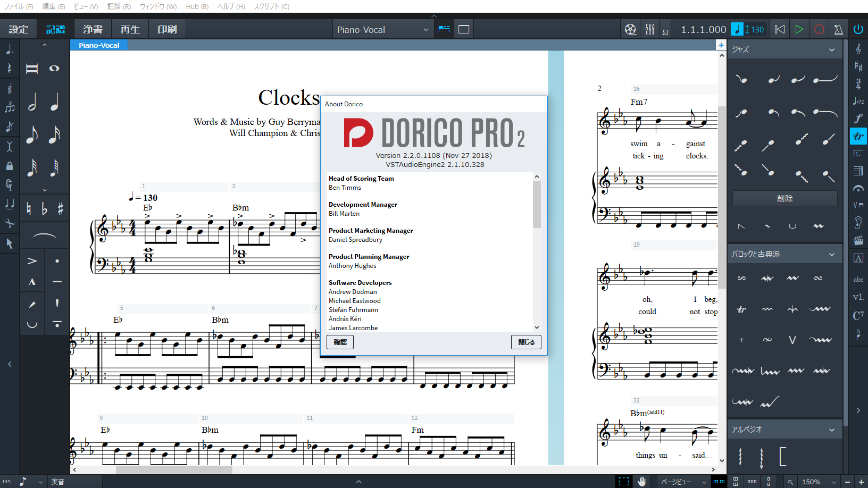
Task: Switch to 設定 Setup mode
Action: point(18,30)
